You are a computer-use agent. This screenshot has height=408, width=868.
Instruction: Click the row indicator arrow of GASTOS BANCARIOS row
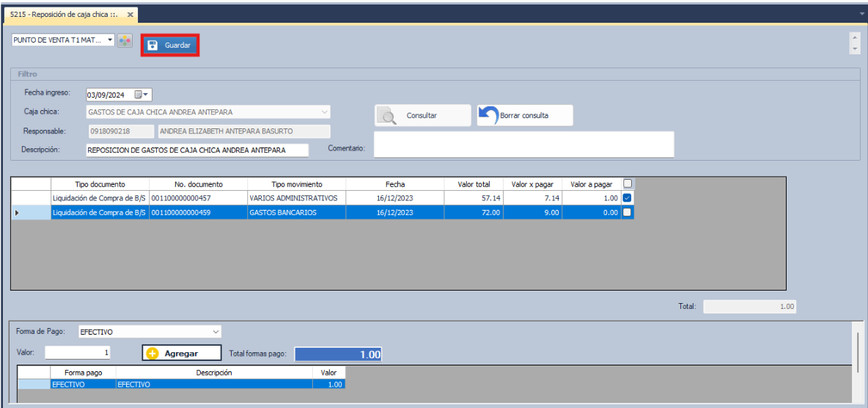[x=18, y=213]
